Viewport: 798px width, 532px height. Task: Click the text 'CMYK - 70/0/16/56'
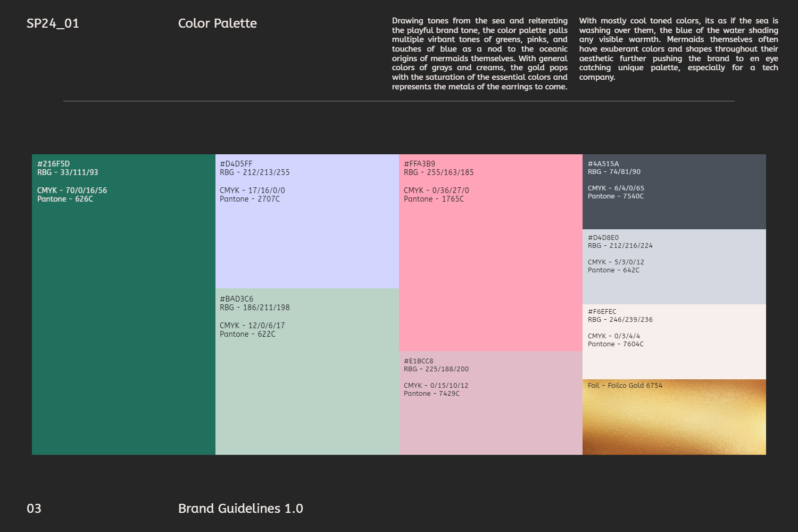72,190
